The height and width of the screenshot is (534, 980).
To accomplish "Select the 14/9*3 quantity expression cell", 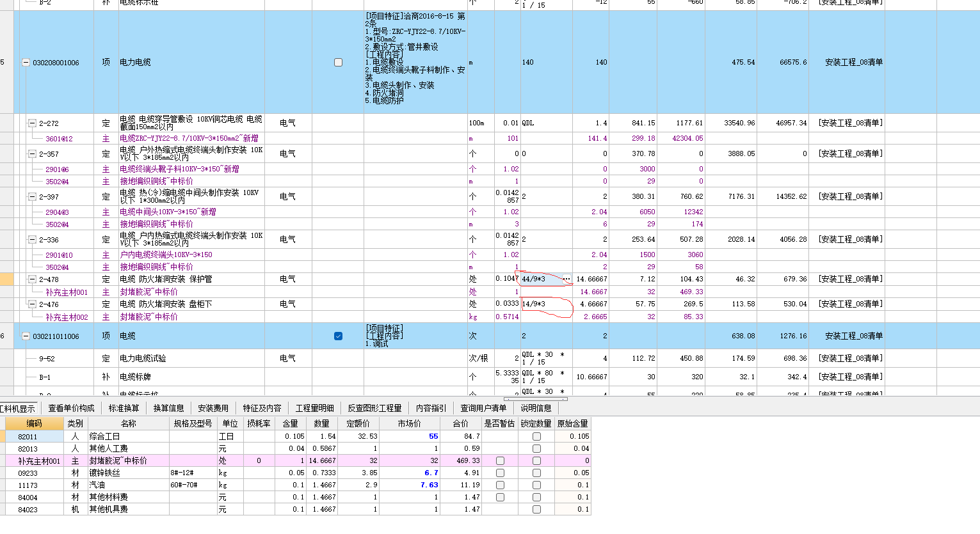I will coord(546,304).
